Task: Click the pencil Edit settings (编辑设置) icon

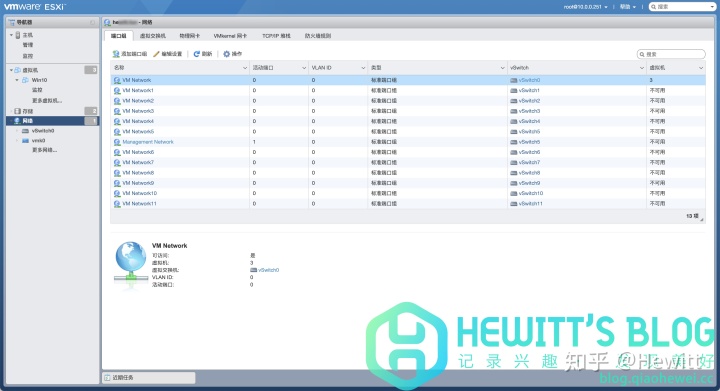Action: (x=156, y=54)
